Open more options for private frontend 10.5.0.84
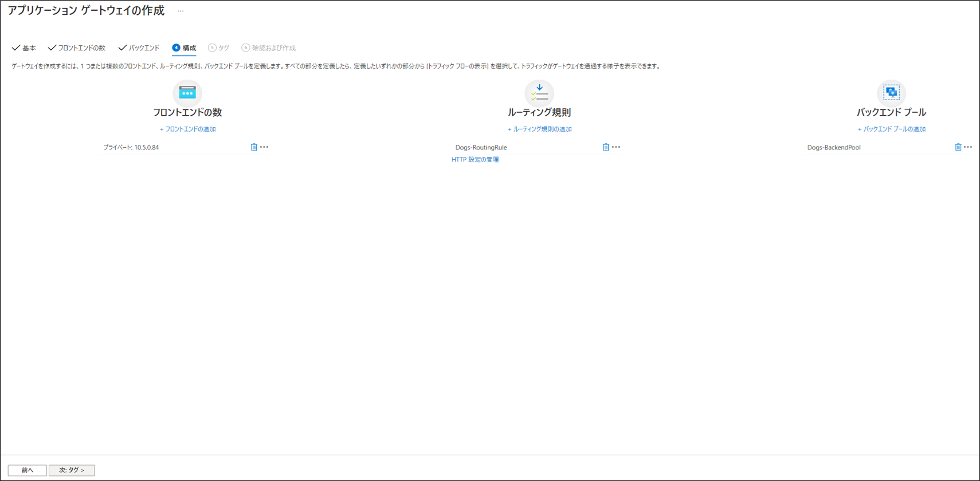Image resolution: width=980 pixels, height=481 pixels. coord(264,147)
